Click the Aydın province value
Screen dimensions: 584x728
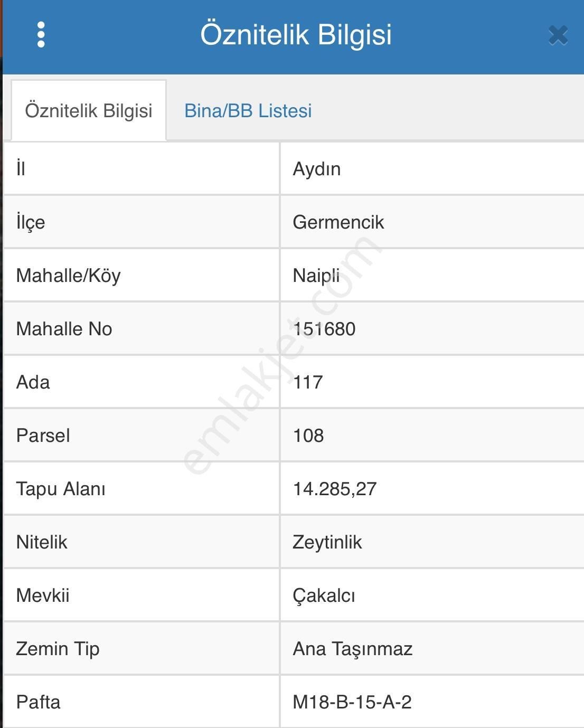tap(317, 169)
